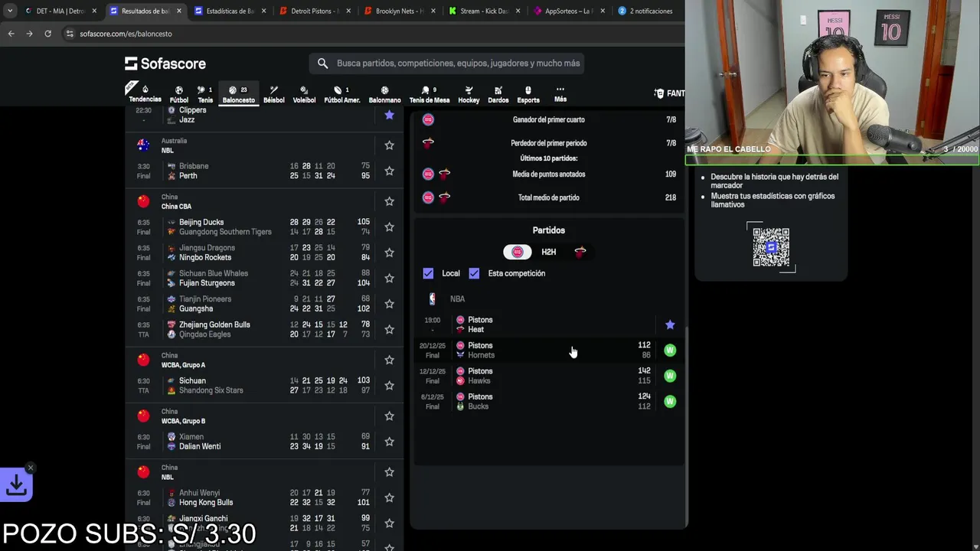Image resolution: width=980 pixels, height=551 pixels.
Task: Switch to the Detroit Pistons browser tab
Action: (314, 11)
